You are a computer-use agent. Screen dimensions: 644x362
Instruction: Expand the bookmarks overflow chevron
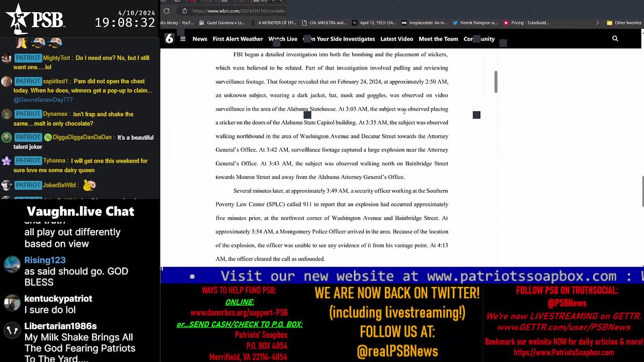coord(597,23)
